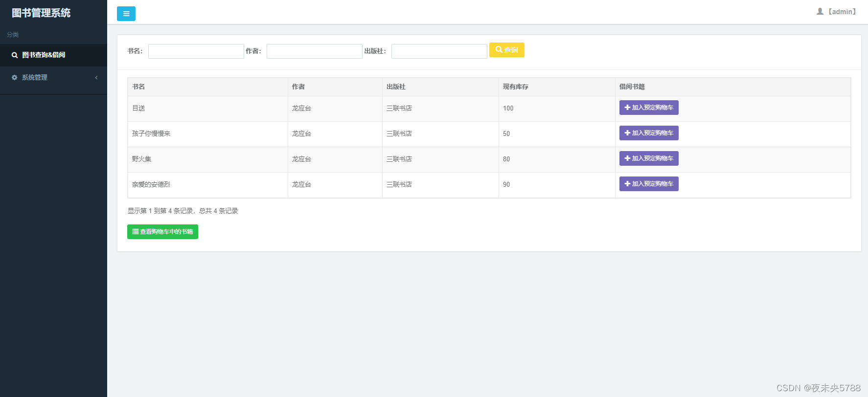Screen dimensions: 868x397
Task: Open the [admin] user menu
Action: [x=836, y=12]
